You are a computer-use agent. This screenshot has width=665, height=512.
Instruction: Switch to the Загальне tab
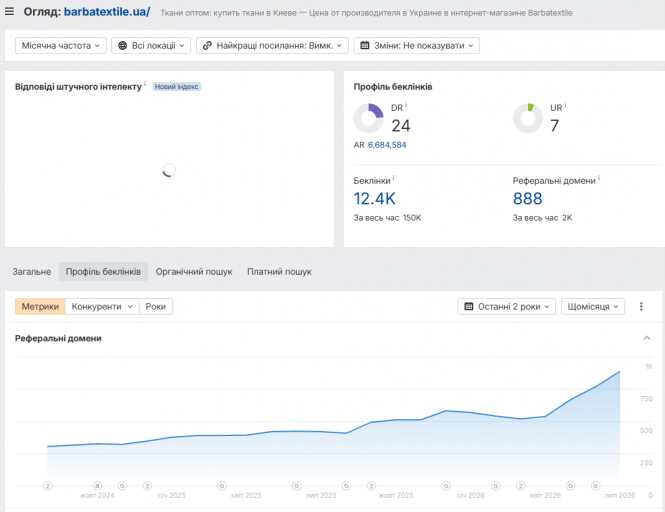32,271
